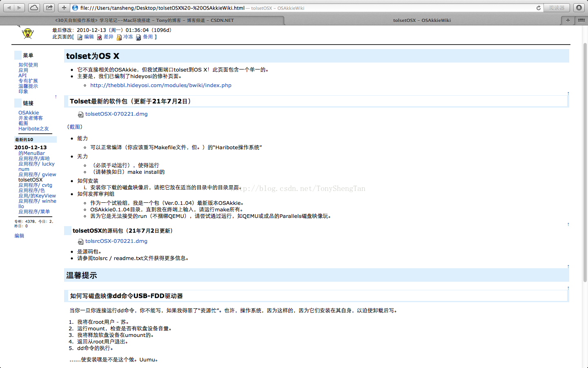Image resolution: width=588 pixels, height=368 pixels.
Task: Click the globe site icon in address bar
Action: coord(75,8)
